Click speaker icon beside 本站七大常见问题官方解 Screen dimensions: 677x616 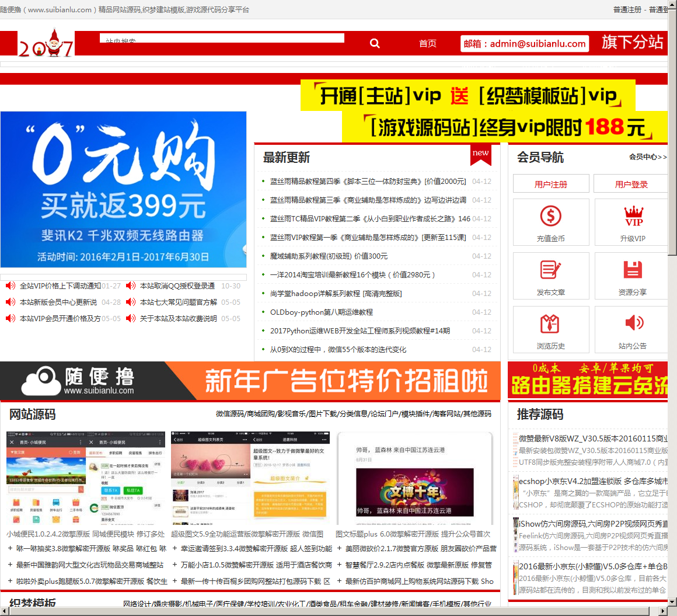(130, 302)
